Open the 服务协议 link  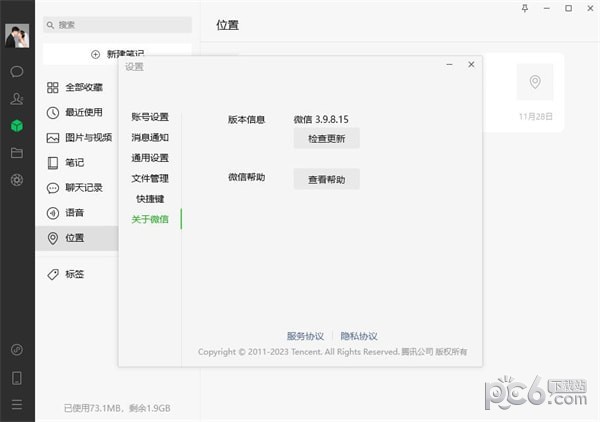click(305, 336)
